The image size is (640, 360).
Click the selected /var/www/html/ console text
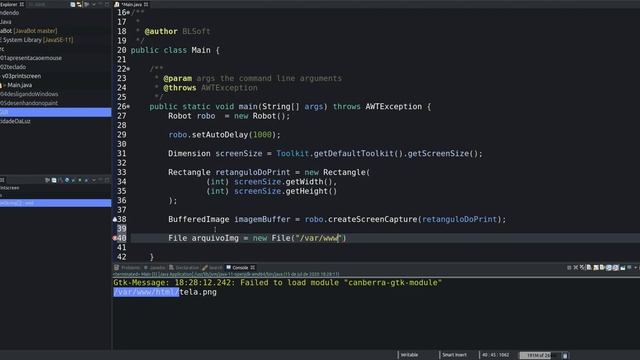(x=146, y=292)
